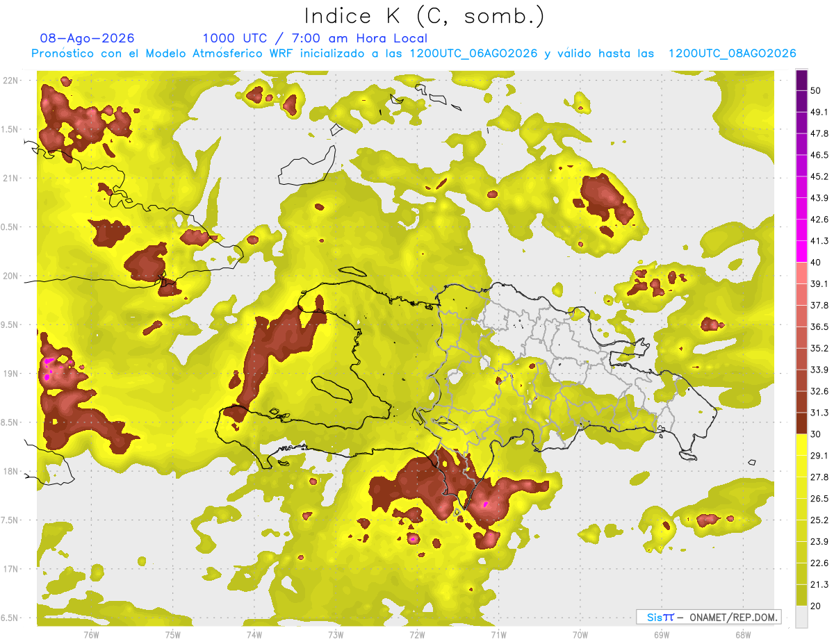Click the "49.1" color scale value
This screenshot has height=644, width=834.
pyautogui.click(x=819, y=112)
